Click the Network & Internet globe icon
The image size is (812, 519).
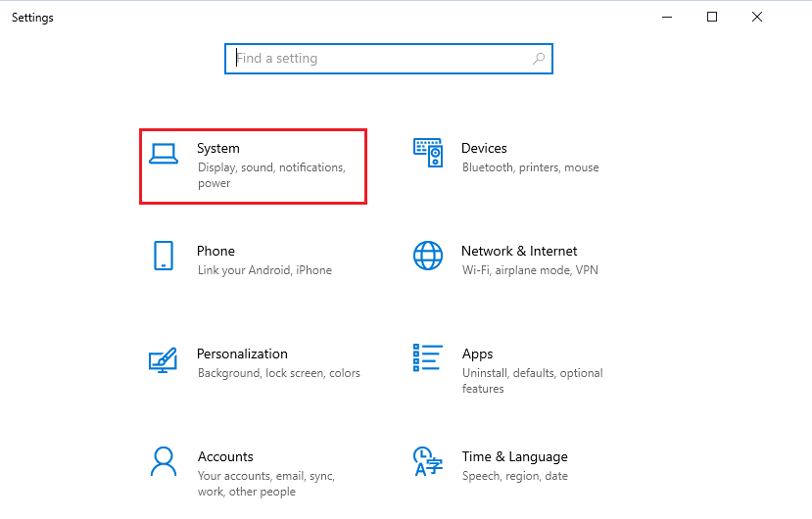point(428,256)
